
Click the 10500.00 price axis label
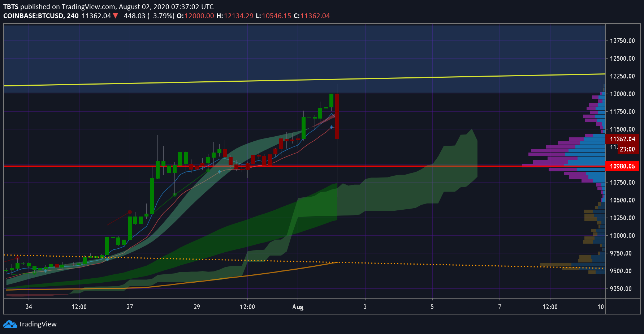[622, 200]
